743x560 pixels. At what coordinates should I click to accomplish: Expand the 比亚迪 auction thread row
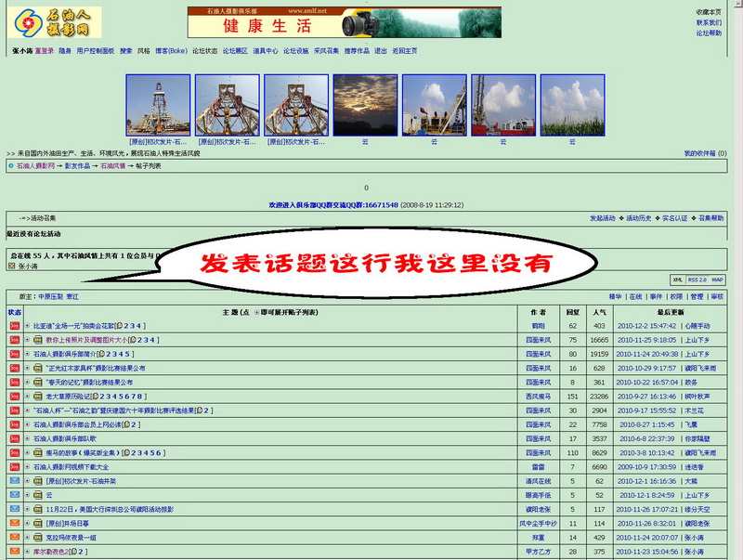pos(28,326)
